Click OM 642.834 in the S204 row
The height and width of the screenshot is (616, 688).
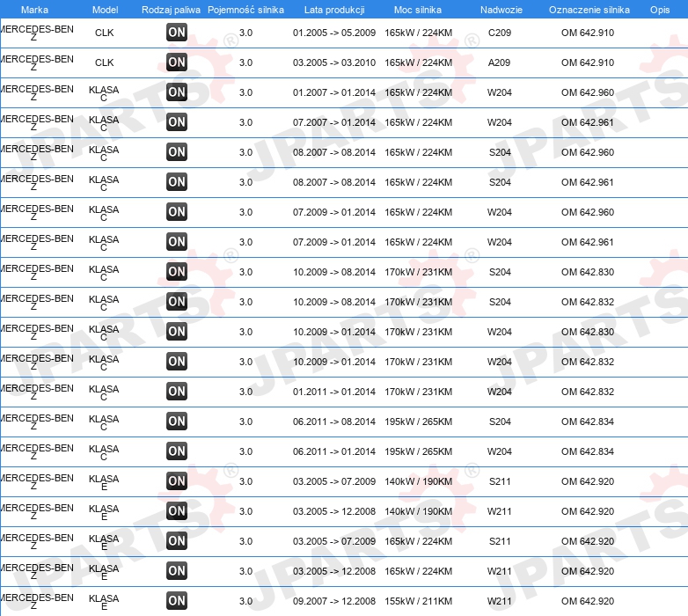tap(588, 422)
